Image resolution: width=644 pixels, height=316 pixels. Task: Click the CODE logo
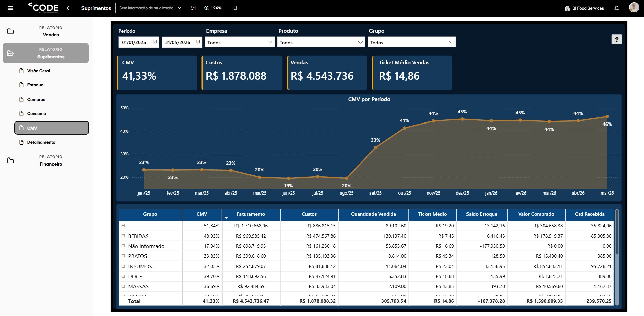(x=43, y=8)
